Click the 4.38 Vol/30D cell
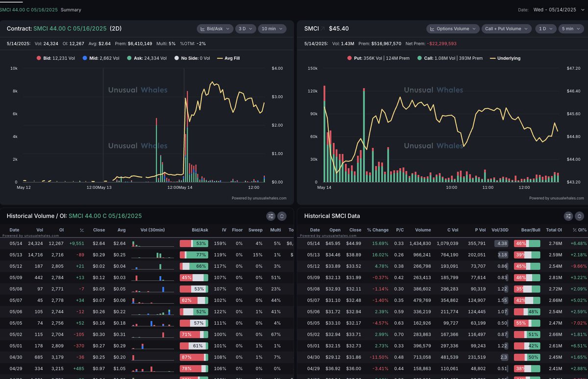 (501, 243)
